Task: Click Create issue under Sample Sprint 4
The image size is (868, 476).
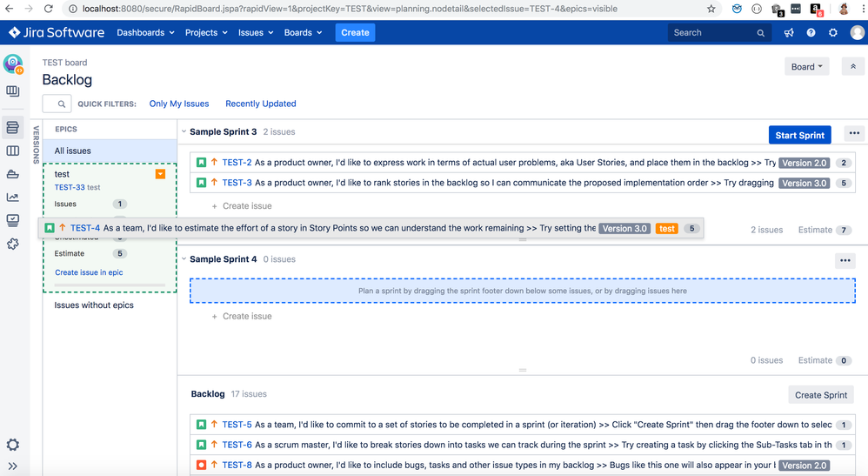Action: pos(242,316)
